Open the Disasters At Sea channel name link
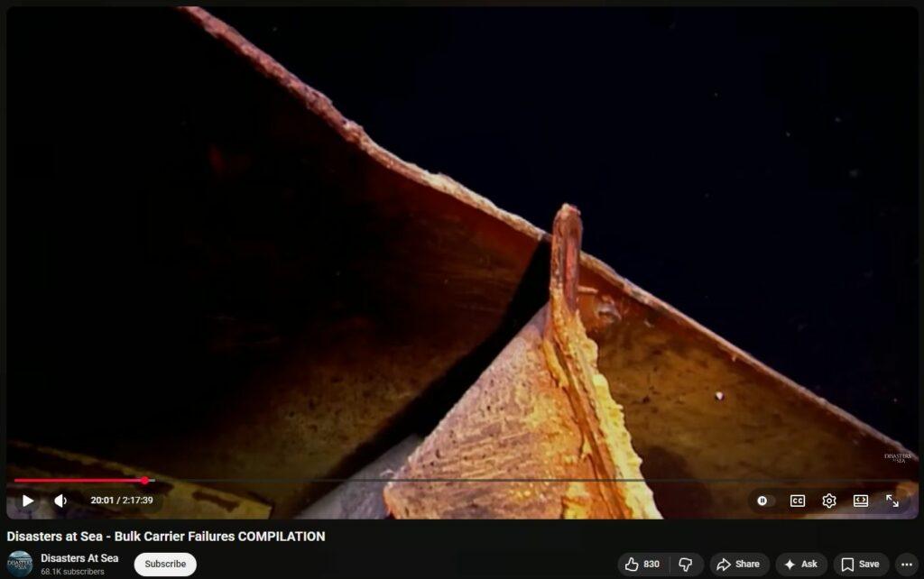924x579 pixels. [x=79, y=558]
